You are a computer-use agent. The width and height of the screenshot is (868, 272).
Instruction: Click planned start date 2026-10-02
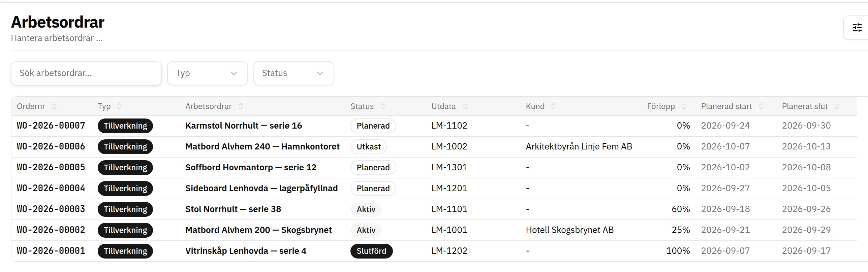725,167
